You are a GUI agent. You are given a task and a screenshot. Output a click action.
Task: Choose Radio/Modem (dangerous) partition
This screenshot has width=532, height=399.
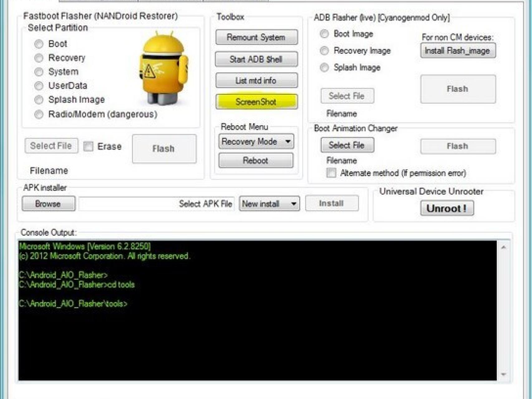coord(39,114)
